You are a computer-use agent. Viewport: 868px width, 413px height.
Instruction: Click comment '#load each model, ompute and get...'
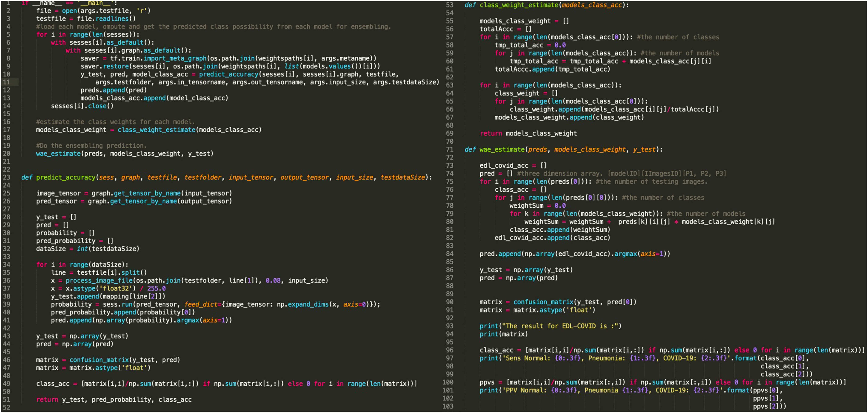[214, 27]
